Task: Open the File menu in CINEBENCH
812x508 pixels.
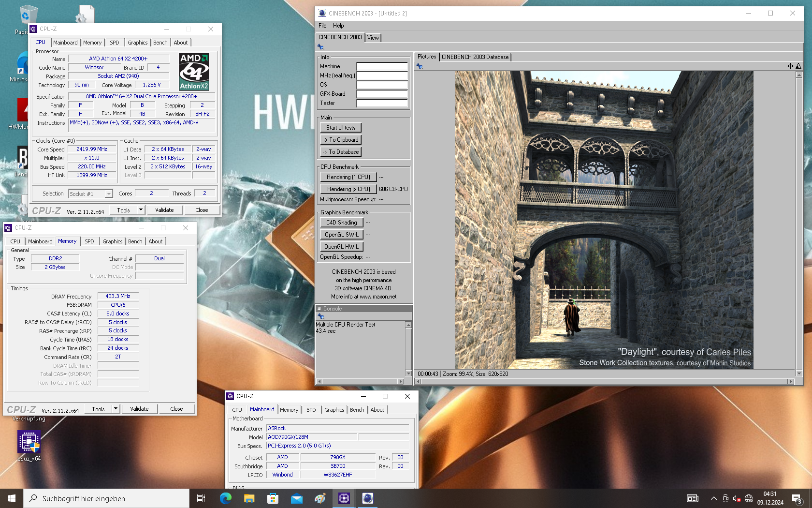Action: tap(322, 26)
